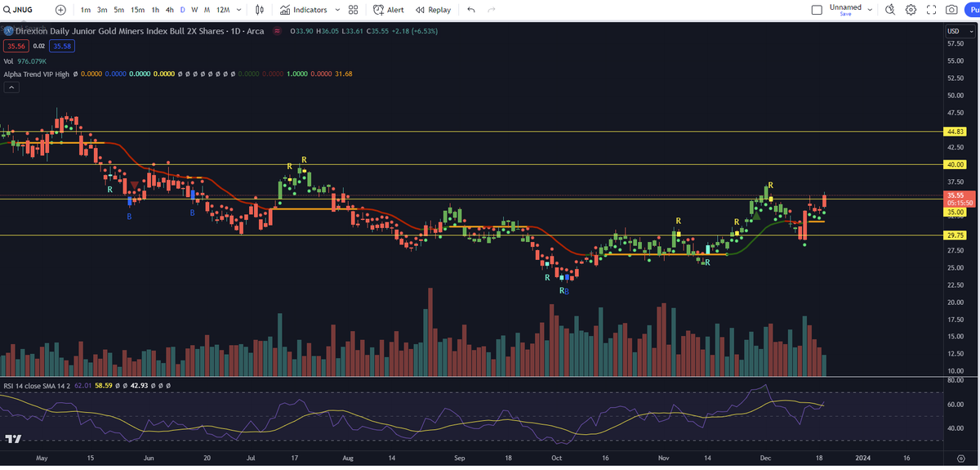Select the 15m timeframe
This screenshot has height=470, width=980.
click(138, 10)
